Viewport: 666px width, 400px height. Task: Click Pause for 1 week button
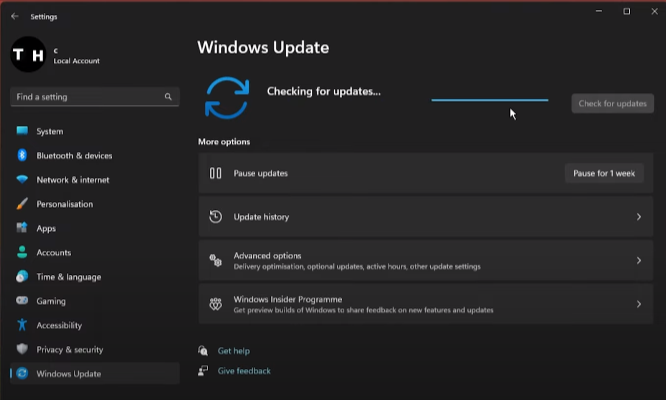coord(604,173)
